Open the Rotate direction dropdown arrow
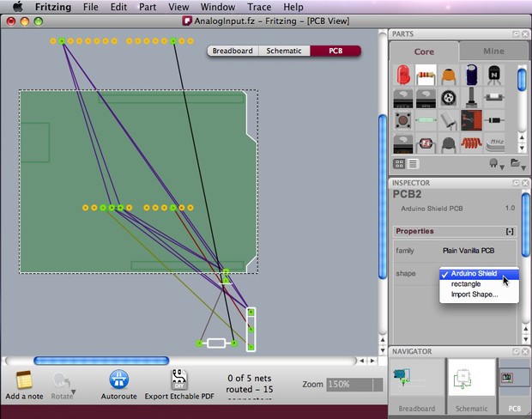532x419 pixels. click(x=73, y=392)
